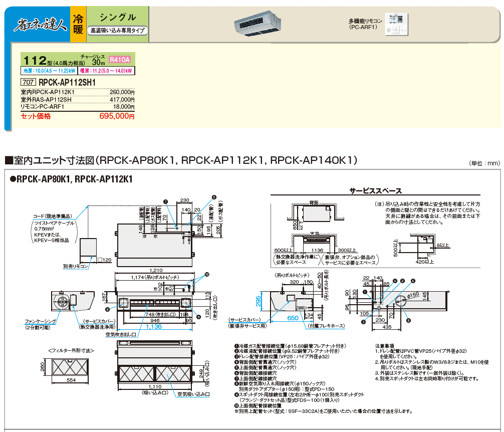Select the ●RPCK-AP80K1, RPCK-AP112K1 subheading
This screenshot has height=432, width=504.
pyautogui.click(x=71, y=179)
